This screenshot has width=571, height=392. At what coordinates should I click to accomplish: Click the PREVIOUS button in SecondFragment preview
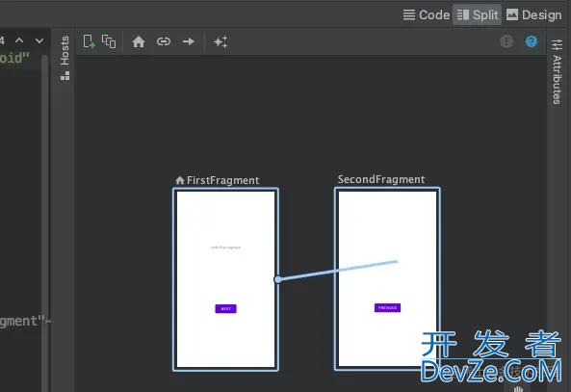[x=387, y=308]
